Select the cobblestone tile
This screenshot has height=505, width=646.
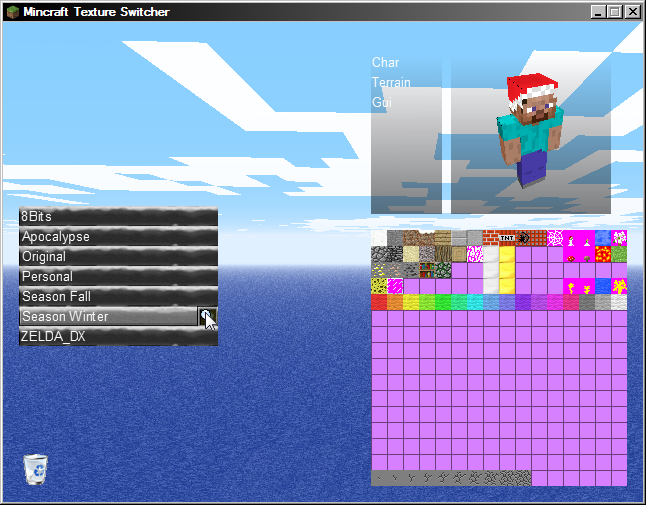(379, 254)
